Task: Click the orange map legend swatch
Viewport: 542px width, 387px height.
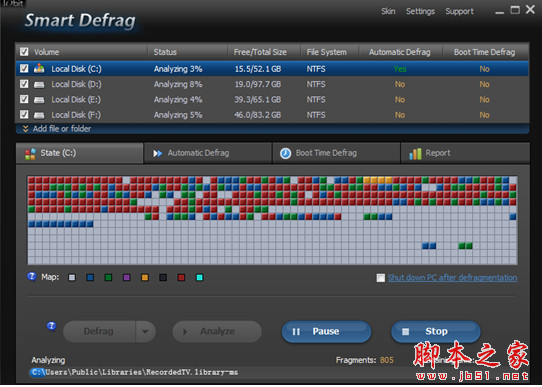Action: pos(145,277)
